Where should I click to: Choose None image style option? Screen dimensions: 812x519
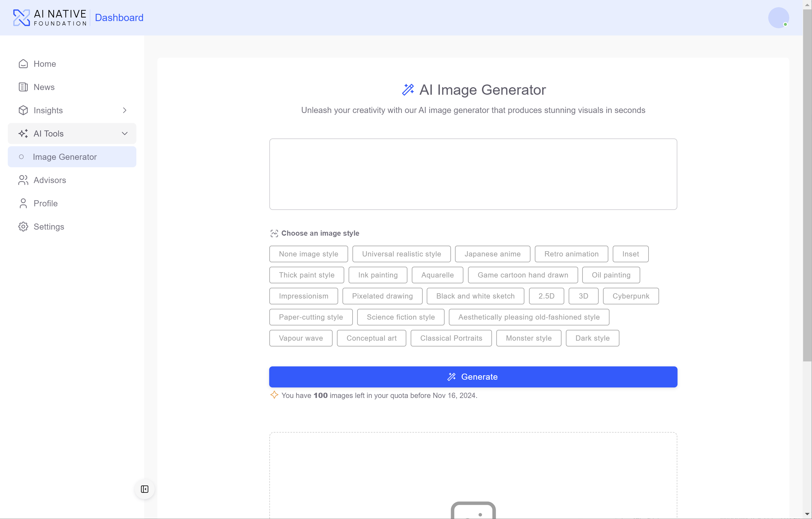(x=308, y=254)
